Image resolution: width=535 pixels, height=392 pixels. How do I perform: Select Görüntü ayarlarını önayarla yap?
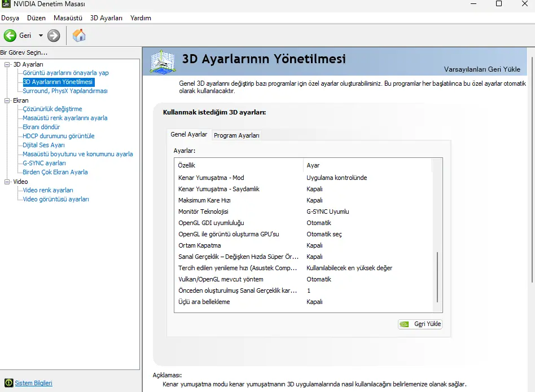click(65, 73)
